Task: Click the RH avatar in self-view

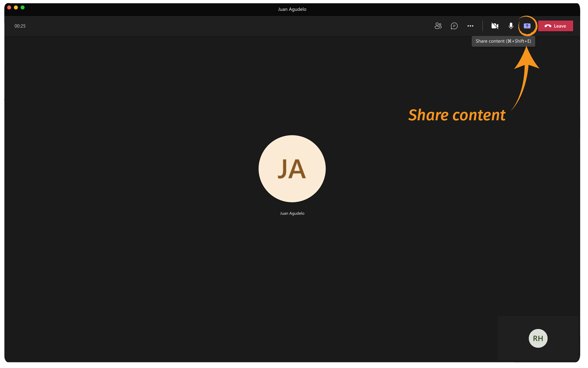Action: (538, 338)
